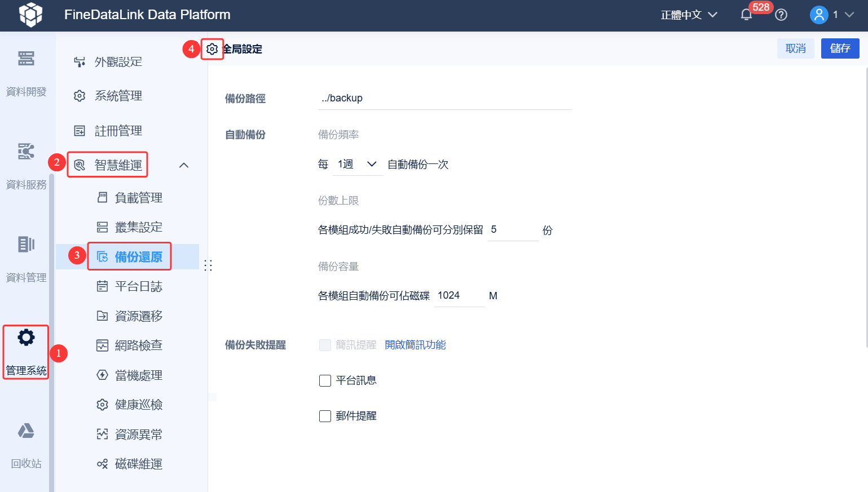Collapse the 智慧維運 menu chevron
The image size is (868, 492).
pyautogui.click(x=184, y=165)
